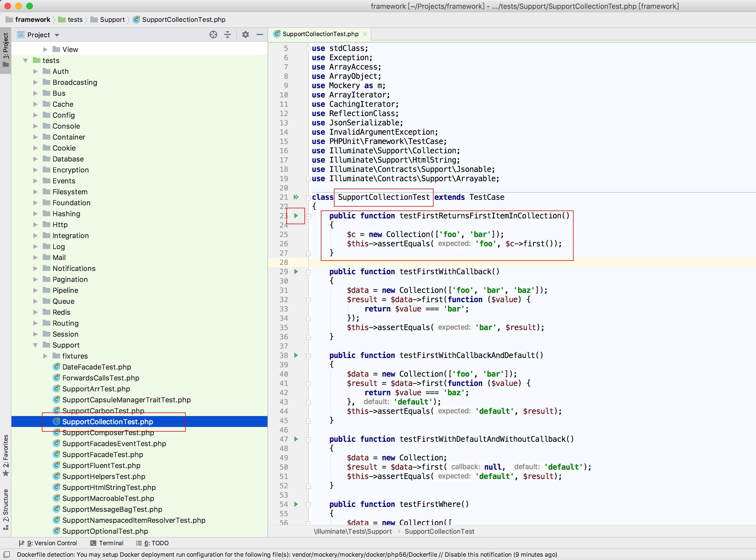756x560 pixels.
Task: Open ForwardsCallsTest.php in project tree
Action: click(x=101, y=378)
